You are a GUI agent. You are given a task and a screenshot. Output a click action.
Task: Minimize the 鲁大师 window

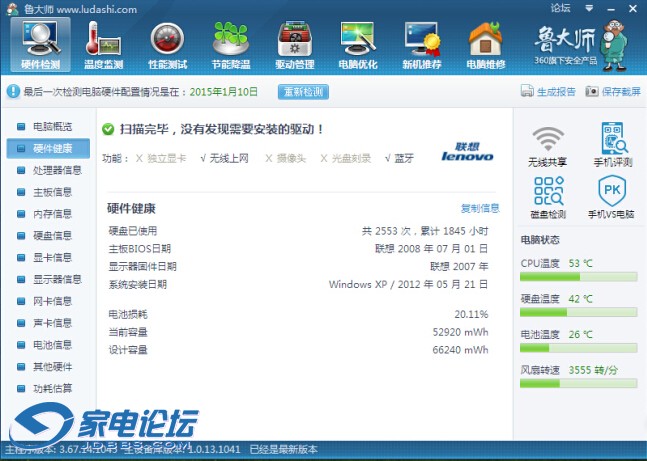[611, 9]
